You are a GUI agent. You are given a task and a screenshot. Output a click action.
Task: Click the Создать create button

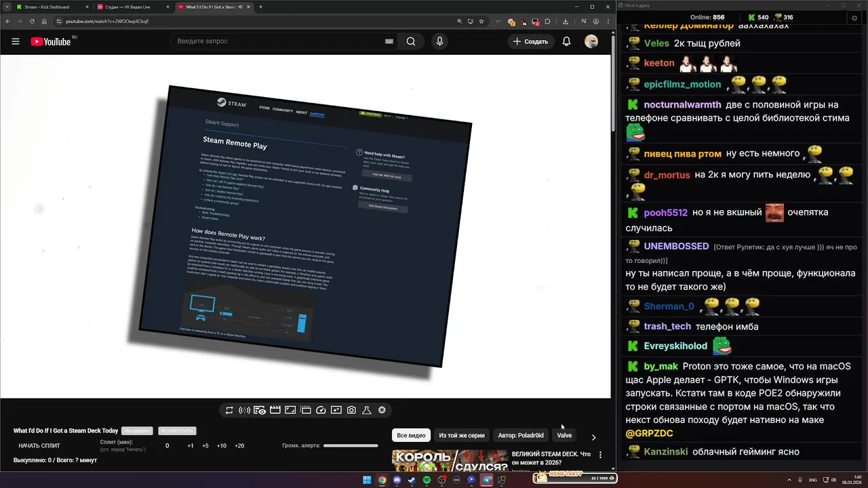(530, 41)
